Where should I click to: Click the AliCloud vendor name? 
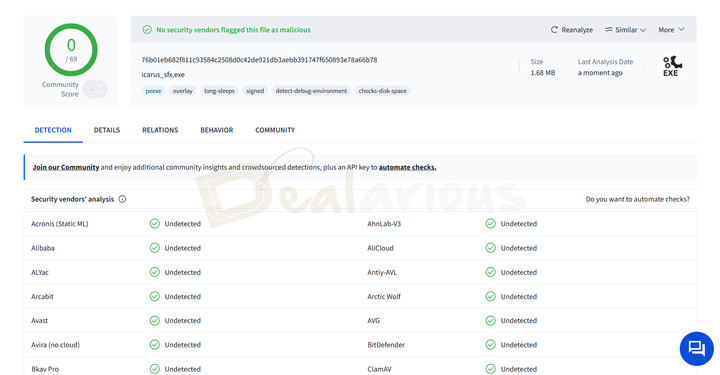(x=380, y=248)
